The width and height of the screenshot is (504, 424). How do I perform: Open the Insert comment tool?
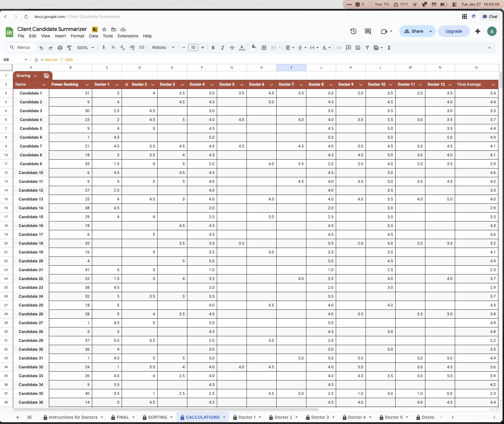click(348, 47)
